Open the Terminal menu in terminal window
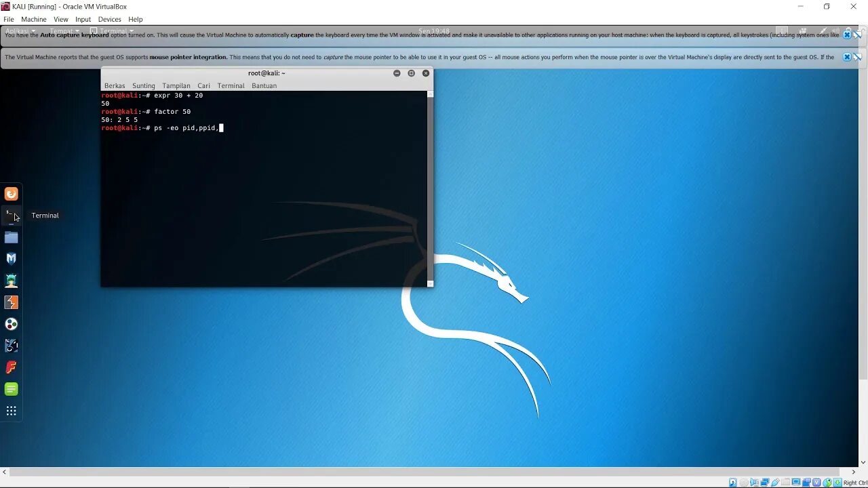868x488 pixels. pos(231,85)
